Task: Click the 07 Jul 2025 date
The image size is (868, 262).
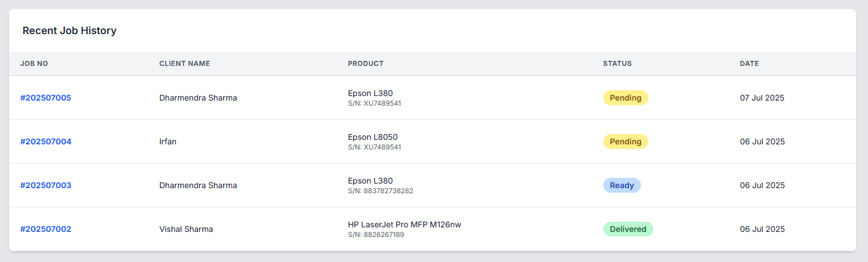Action: coord(762,98)
